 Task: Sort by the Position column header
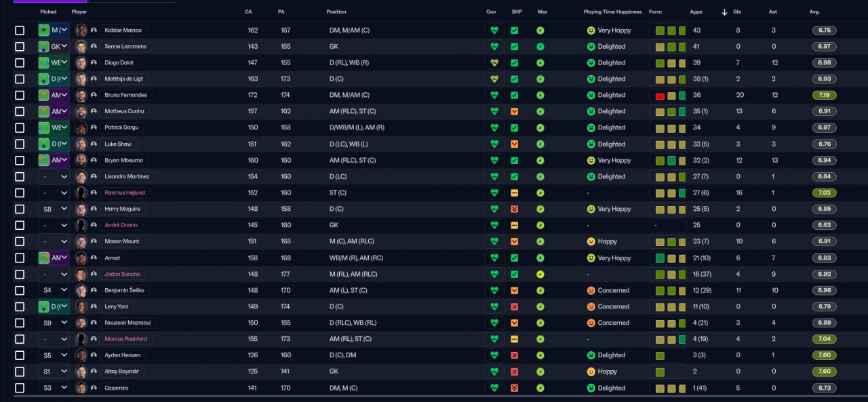click(x=336, y=12)
